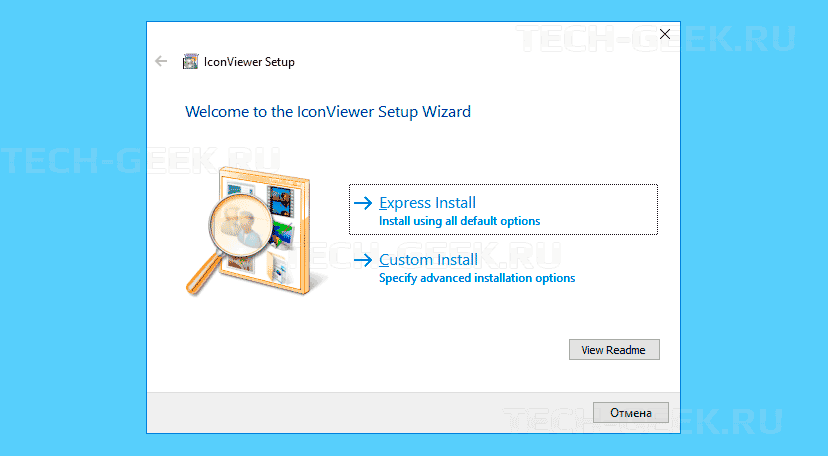Click "Specify advanced installation options" text
Screen dimensions: 828x456
point(477,278)
